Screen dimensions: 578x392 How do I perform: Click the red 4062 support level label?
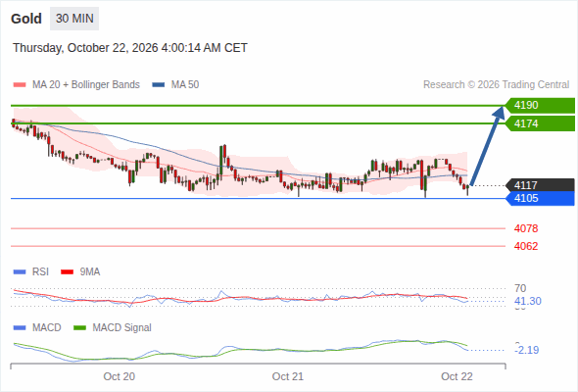click(x=526, y=246)
